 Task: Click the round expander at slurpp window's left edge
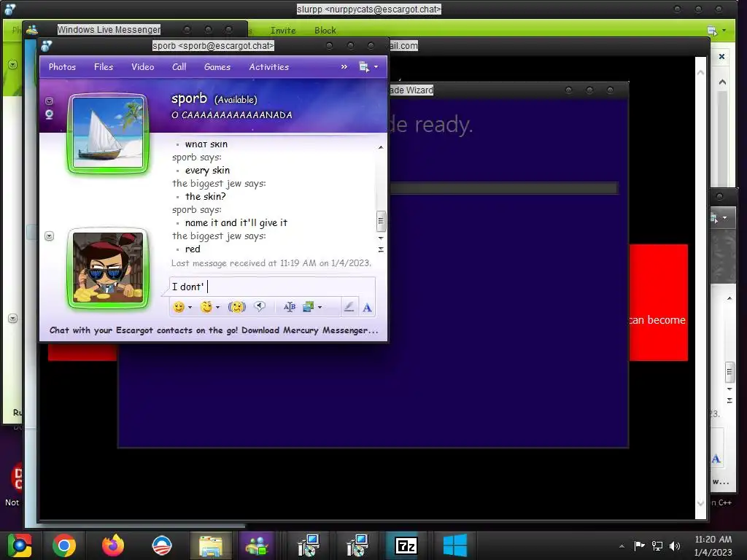tap(13, 64)
